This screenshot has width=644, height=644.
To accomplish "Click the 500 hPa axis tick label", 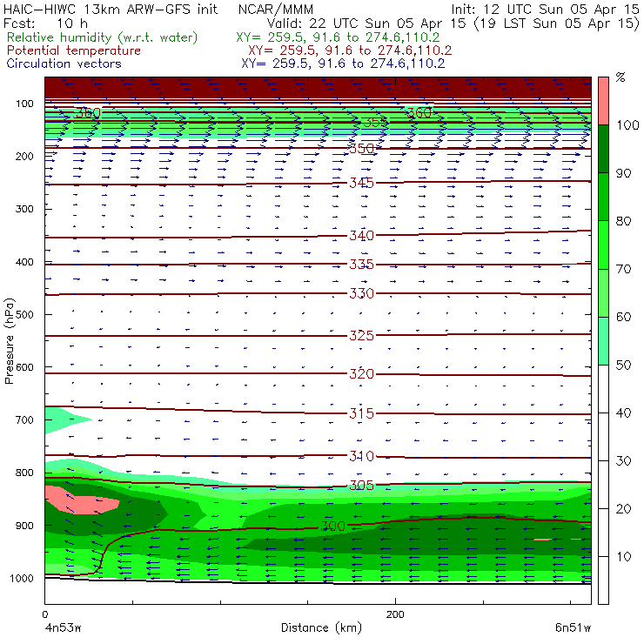I will pyautogui.click(x=24, y=314).
